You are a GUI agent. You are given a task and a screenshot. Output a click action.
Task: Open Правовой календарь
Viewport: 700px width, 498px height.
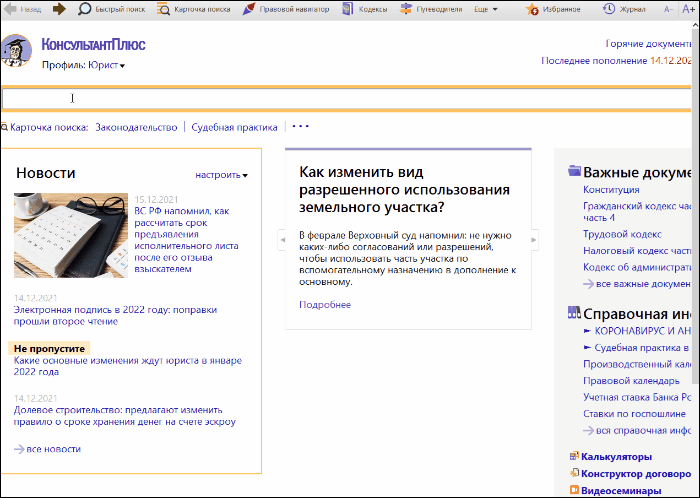pos(631,381)
